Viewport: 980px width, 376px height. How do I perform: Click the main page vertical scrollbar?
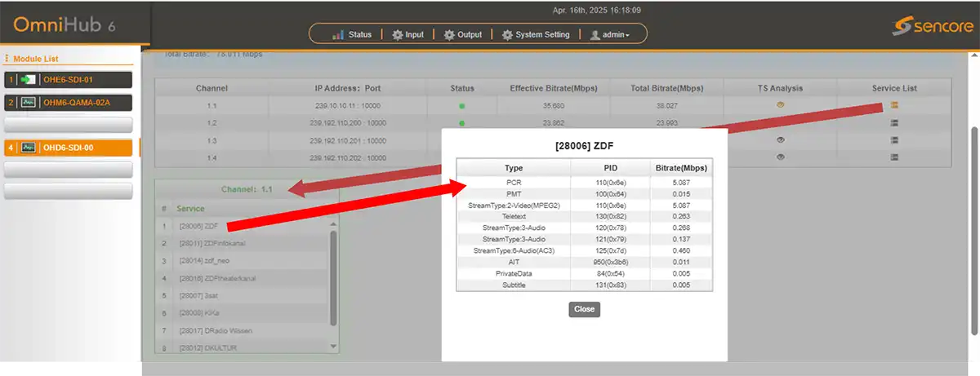pos(973,230)
